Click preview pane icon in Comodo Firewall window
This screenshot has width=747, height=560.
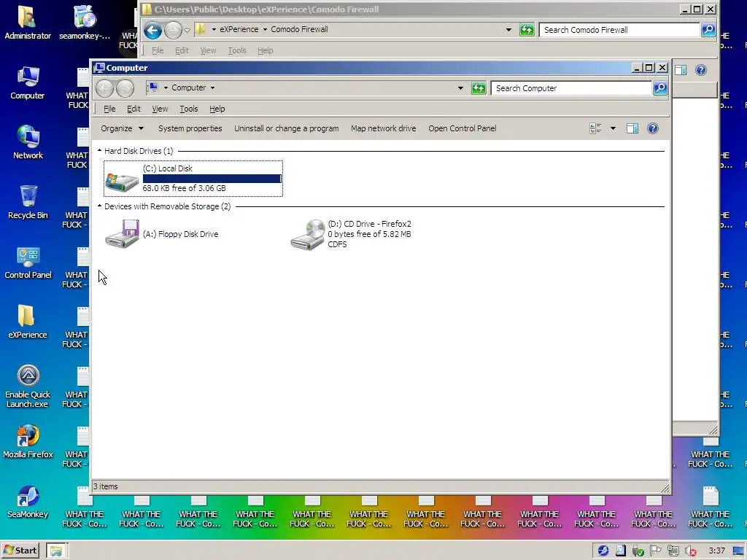681,70
